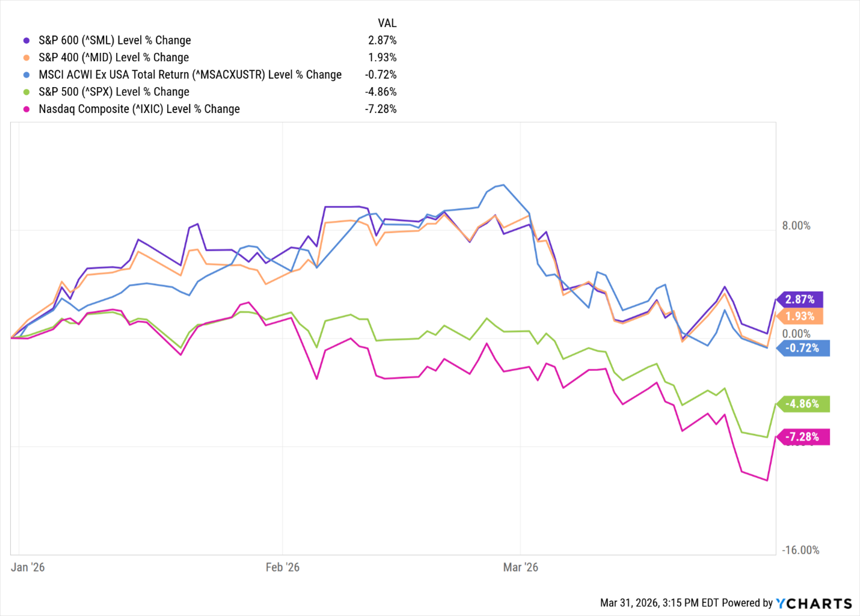Click the Mar '26 x-axis marker
The width and height of the screenshot is (860, 616).
[x=521, y=567]
